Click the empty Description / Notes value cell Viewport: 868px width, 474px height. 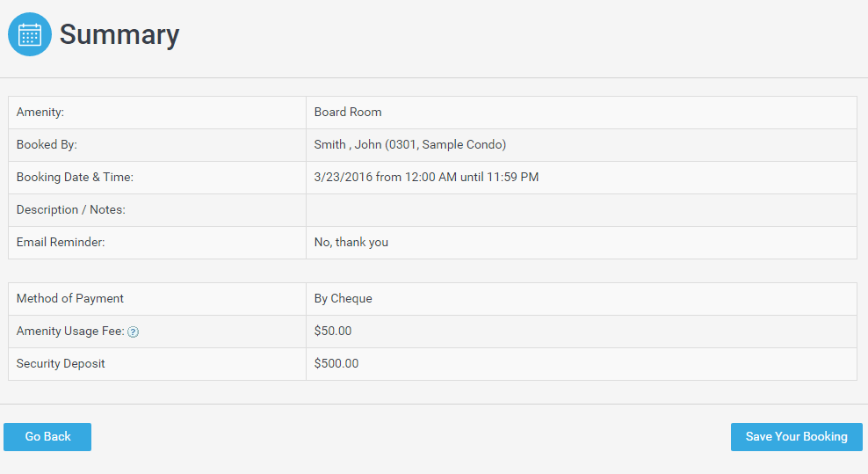[580, 210]
